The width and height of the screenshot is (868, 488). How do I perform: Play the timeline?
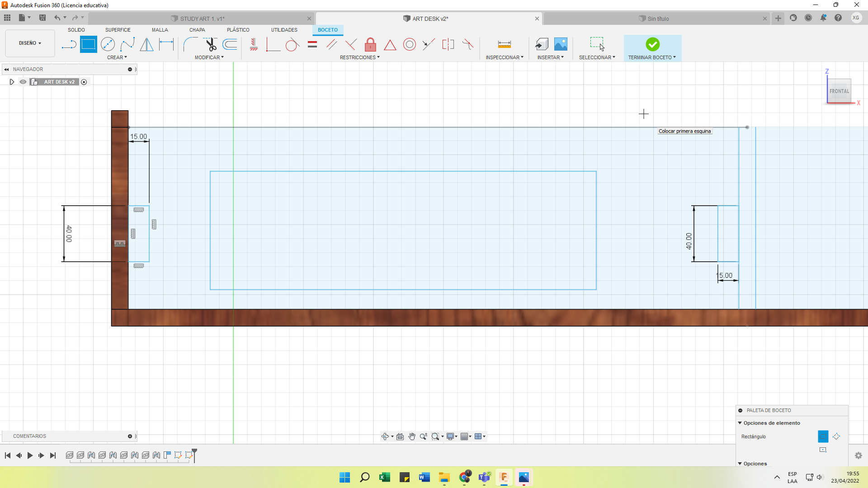30,455
